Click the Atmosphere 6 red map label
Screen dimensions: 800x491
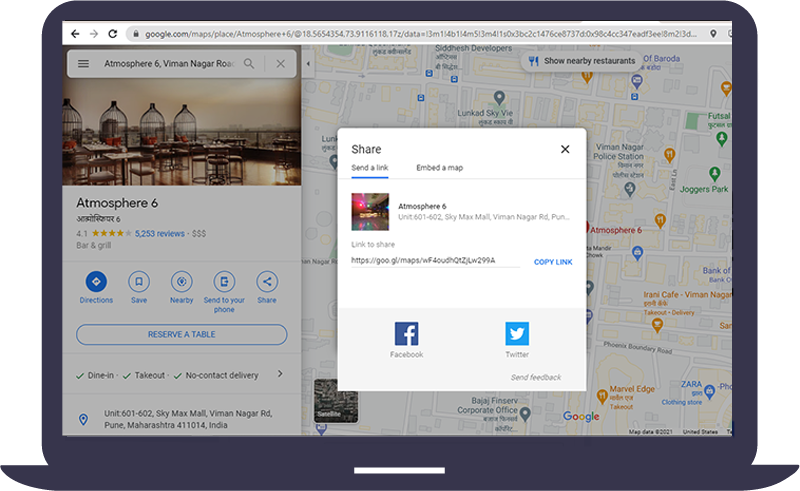[x=616, y=230]
